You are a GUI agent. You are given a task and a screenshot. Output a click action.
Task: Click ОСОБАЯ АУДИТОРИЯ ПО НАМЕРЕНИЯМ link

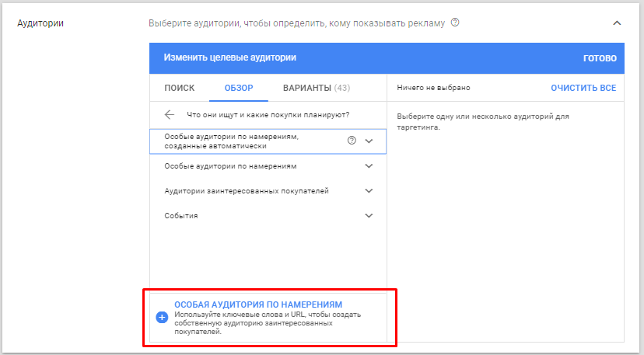click(x=258, y=305)
